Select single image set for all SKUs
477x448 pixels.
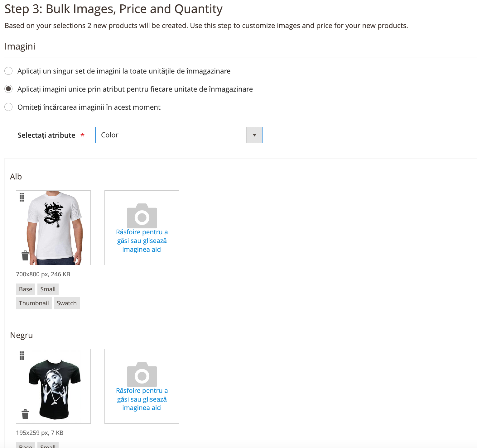point(8,71)
